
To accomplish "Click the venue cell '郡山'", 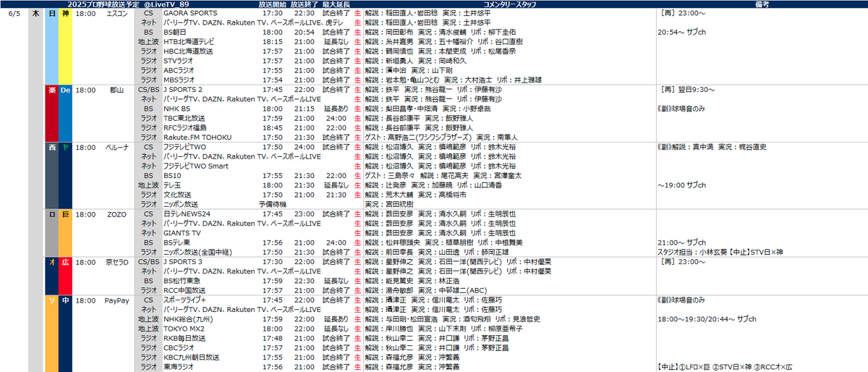I will [x=116, y=90].
